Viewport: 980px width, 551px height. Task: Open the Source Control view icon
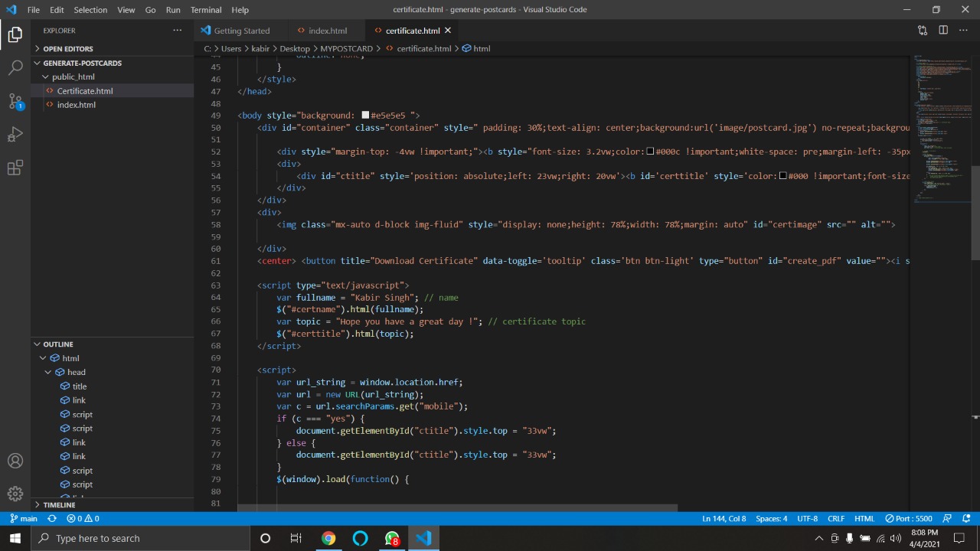(15, 102)
